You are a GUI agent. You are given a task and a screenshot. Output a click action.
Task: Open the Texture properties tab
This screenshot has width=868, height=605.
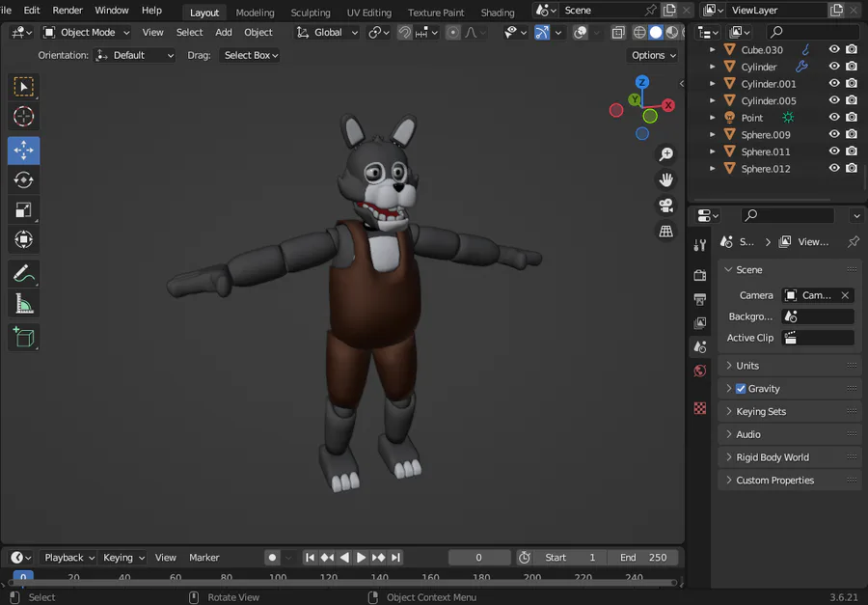700,408
